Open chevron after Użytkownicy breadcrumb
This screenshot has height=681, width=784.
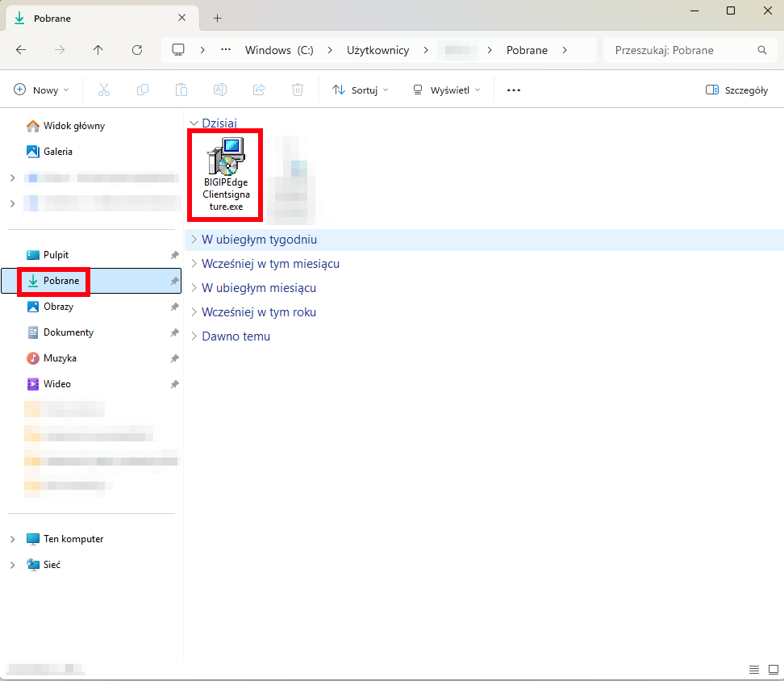click(x=426, y=50)
